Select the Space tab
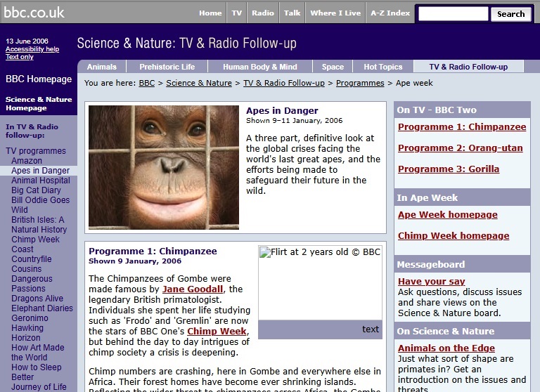This screenshot has width=540, height=392. click(333, 67)
